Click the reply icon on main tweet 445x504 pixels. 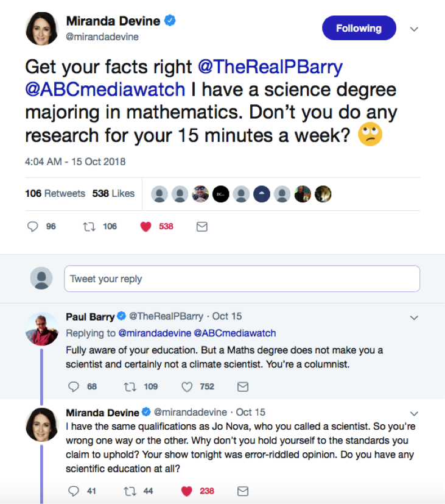pos(33,226)
